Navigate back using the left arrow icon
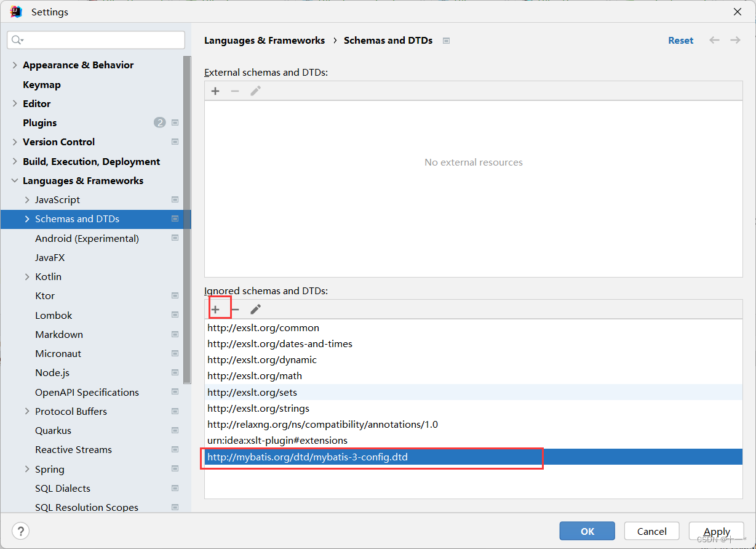756x549 pixels. tap(714, 40)
